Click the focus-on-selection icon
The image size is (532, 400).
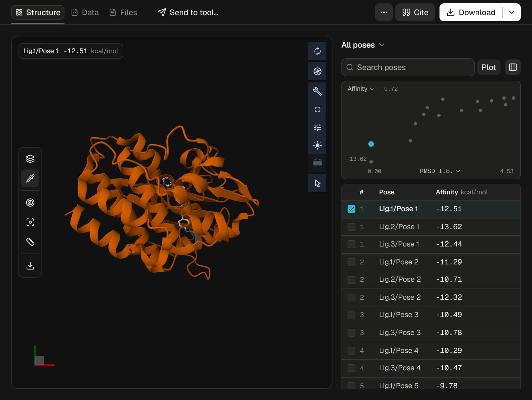point(30,222)
